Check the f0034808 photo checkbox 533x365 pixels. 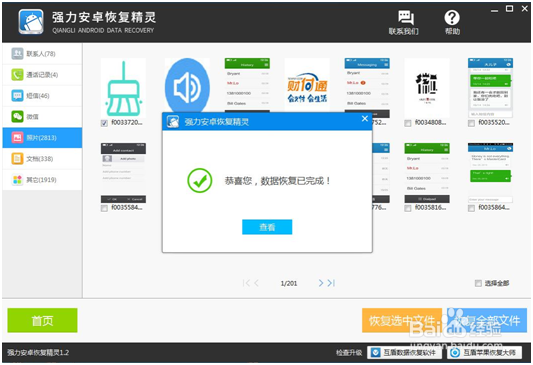pos(408,123)
